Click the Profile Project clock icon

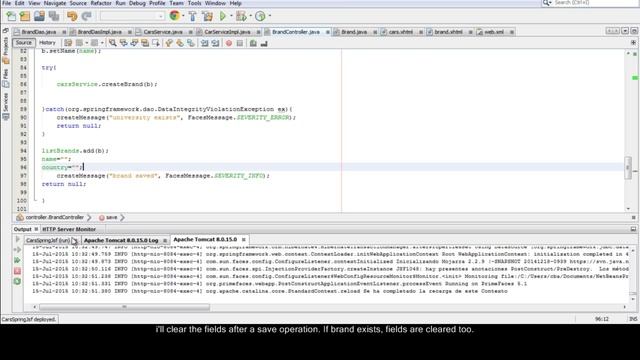point(260,16)
